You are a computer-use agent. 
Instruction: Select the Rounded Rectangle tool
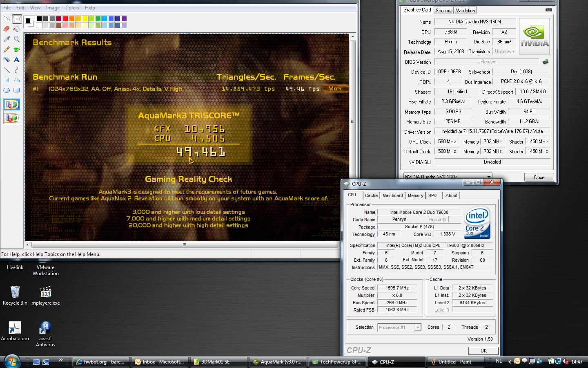pyautogui.click(x=17, y=90)
